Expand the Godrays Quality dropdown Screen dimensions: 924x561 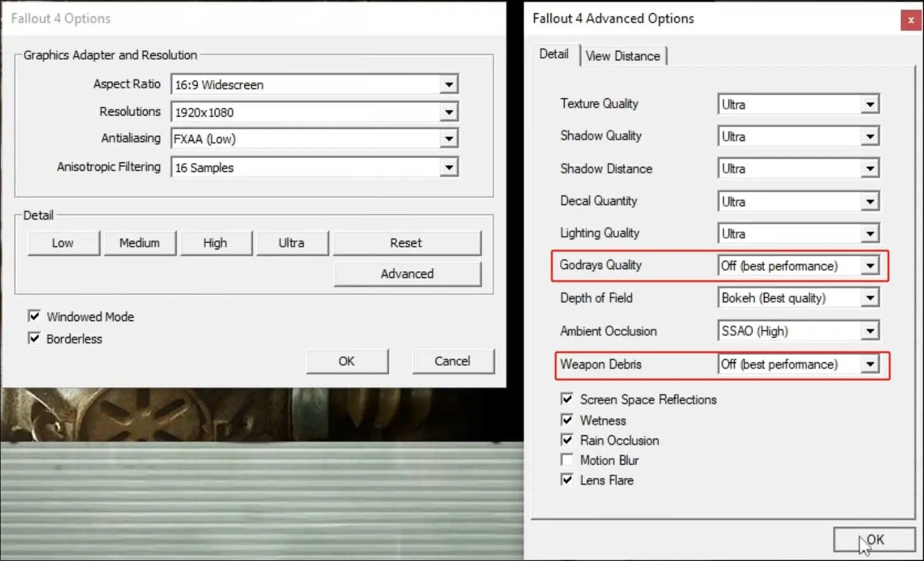[x=869, y=266]
